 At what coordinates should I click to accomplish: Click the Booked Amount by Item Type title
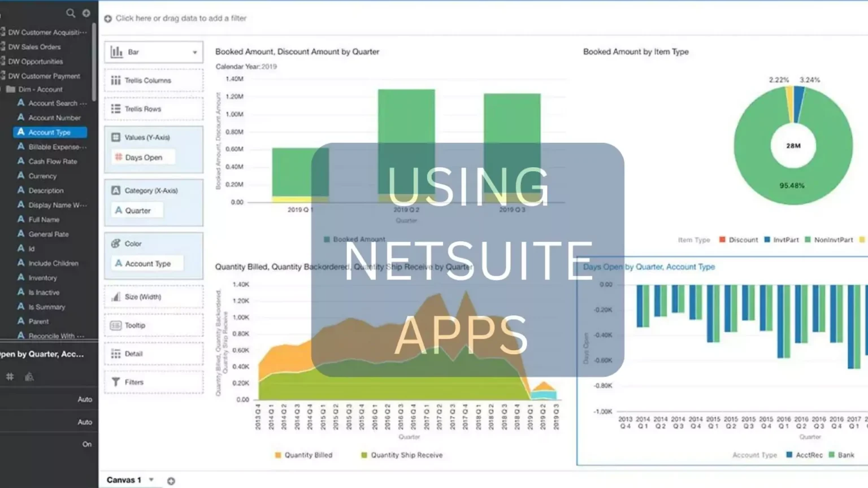point(636,51)
